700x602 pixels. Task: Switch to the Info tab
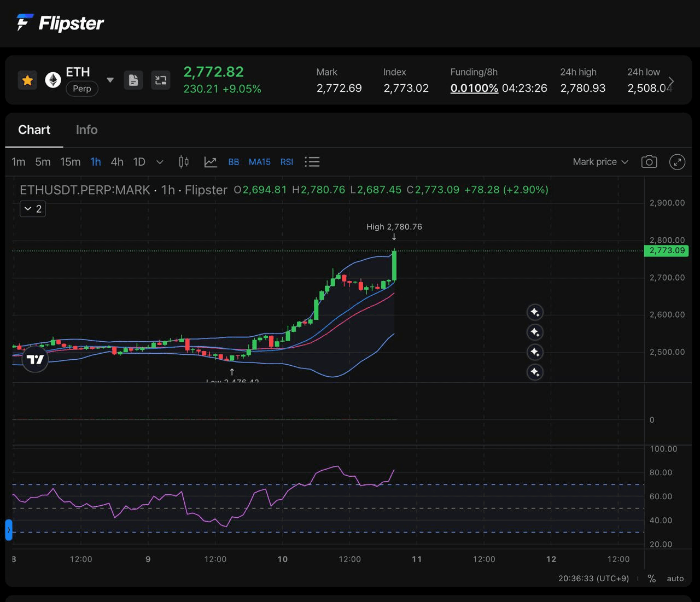86,130
